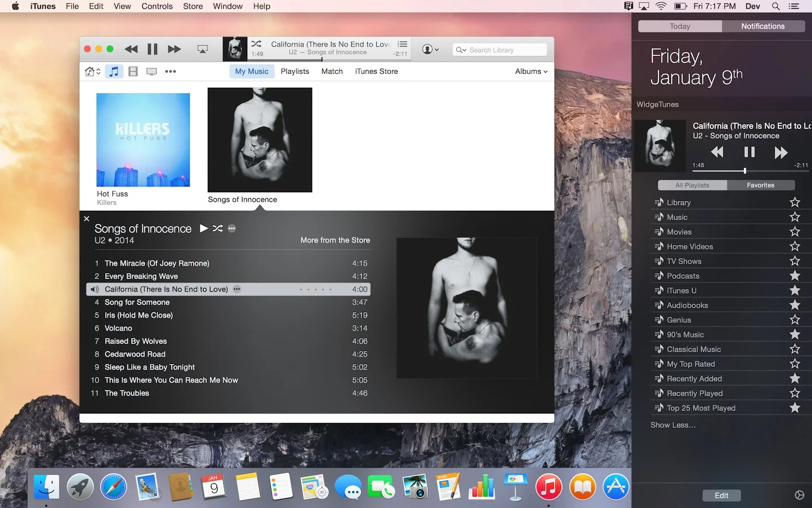Pause playback in iTunes toolbar

[152, 49]
